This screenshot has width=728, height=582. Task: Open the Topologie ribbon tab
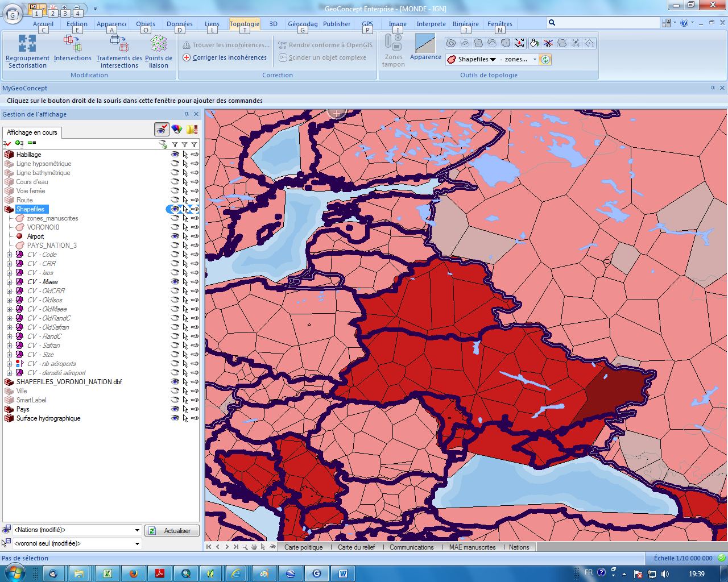245,24
